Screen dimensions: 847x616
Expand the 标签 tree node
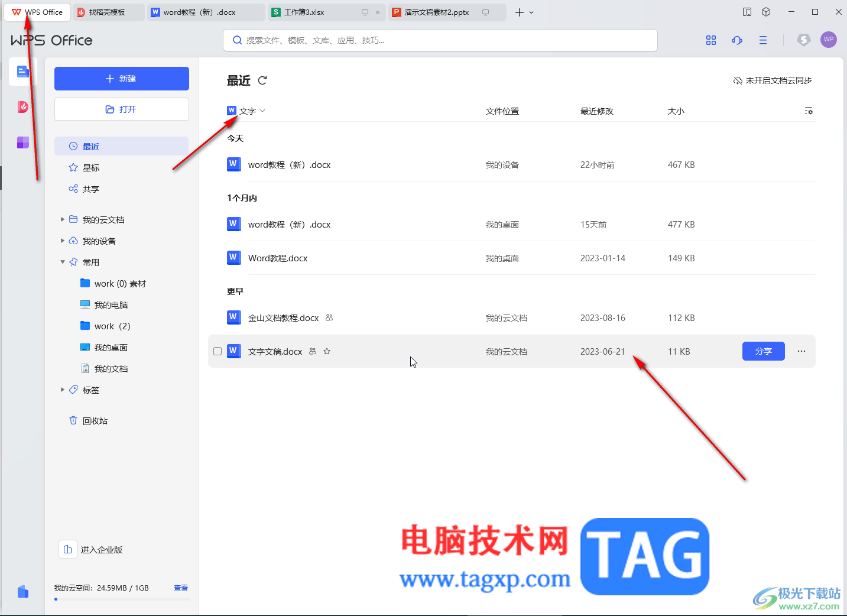(x=63, y=390)
